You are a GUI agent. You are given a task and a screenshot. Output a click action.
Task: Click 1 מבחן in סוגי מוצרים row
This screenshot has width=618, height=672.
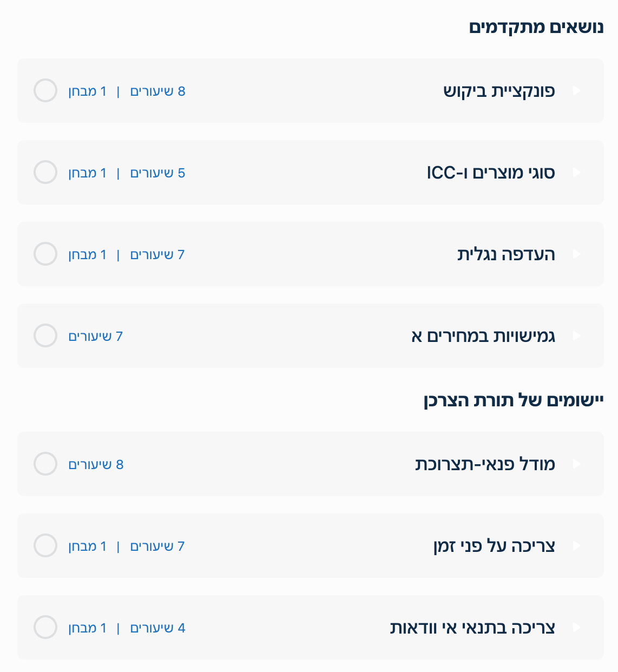pos(87,173)
